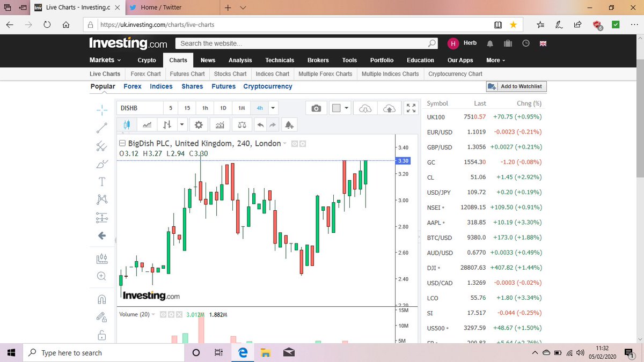Collapse the BigDish PLC legend
The height and width of the screenshot is (362, 644).
point(122,144)
